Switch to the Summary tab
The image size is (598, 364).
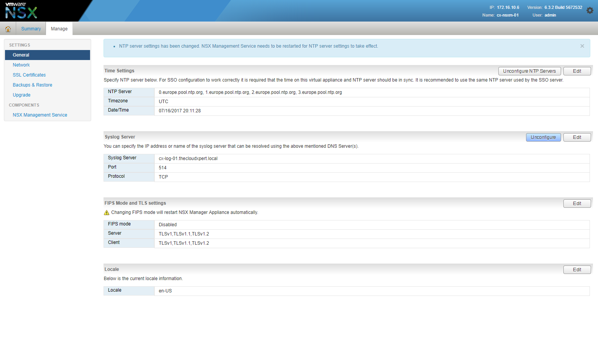pyautogui.click(x=31, y=29)
